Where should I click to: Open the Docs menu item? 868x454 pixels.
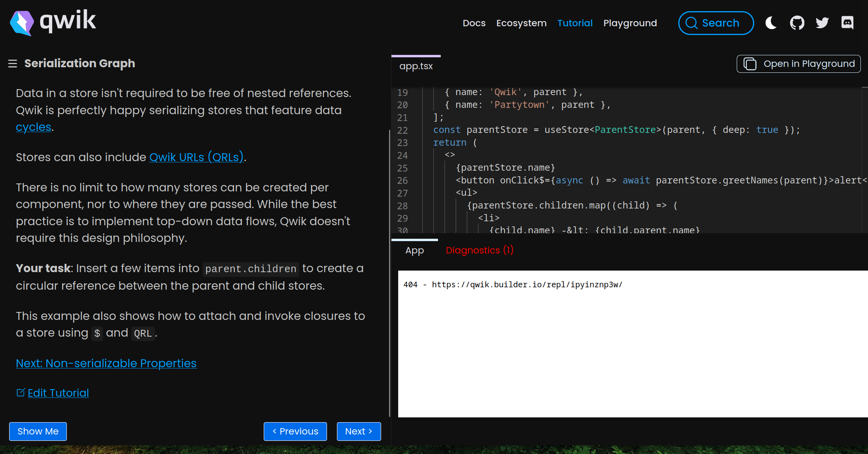474,23
